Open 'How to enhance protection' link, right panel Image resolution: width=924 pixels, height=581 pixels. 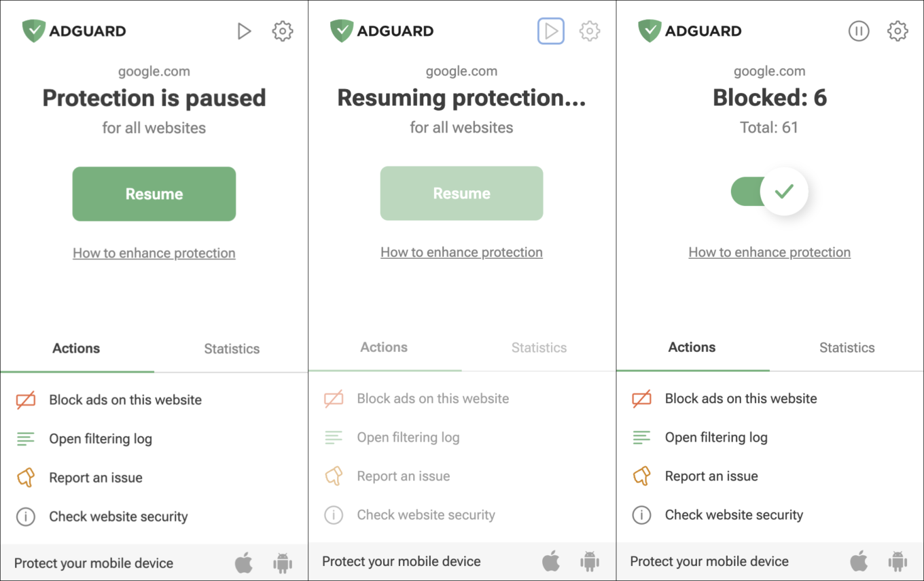pos(770,252)
